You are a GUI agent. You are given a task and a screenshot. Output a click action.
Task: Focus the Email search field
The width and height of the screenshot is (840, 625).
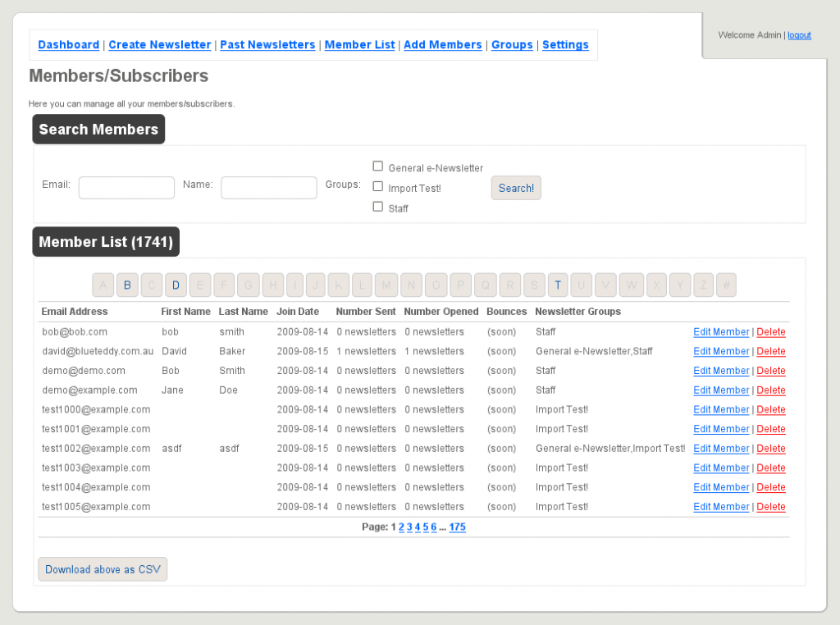(126, 188)
